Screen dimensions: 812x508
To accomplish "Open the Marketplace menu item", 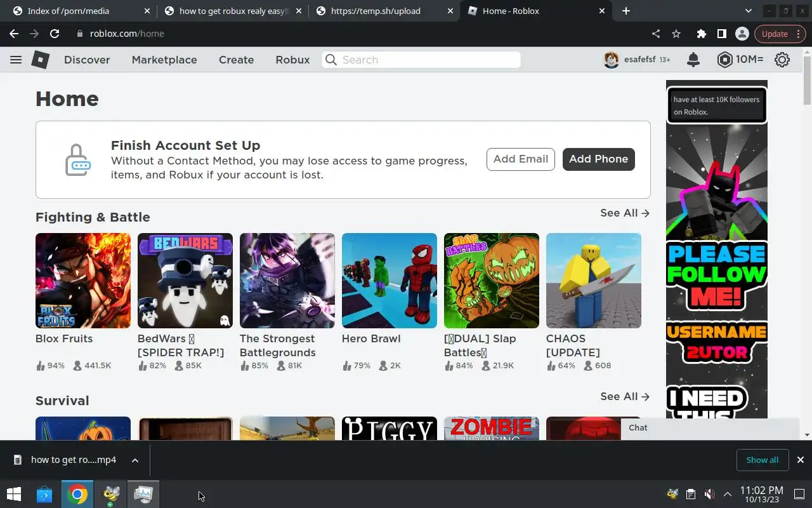I will pyautogui.click(x=164, y=60).
